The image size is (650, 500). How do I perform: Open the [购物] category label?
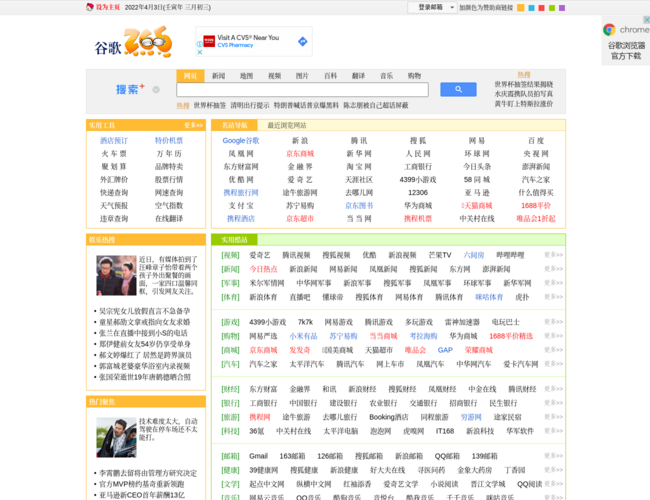pyautogui.click(x=230, y=336)
